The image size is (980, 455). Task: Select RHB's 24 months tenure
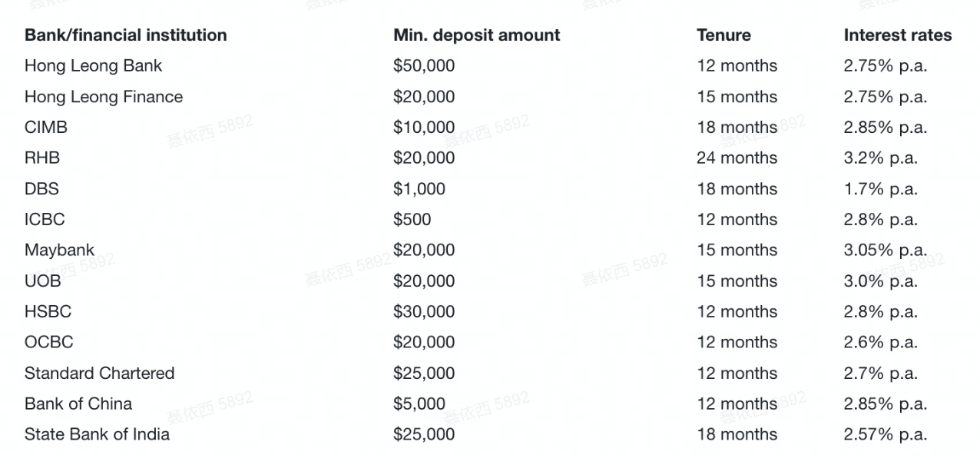click(x=737, y=158)
